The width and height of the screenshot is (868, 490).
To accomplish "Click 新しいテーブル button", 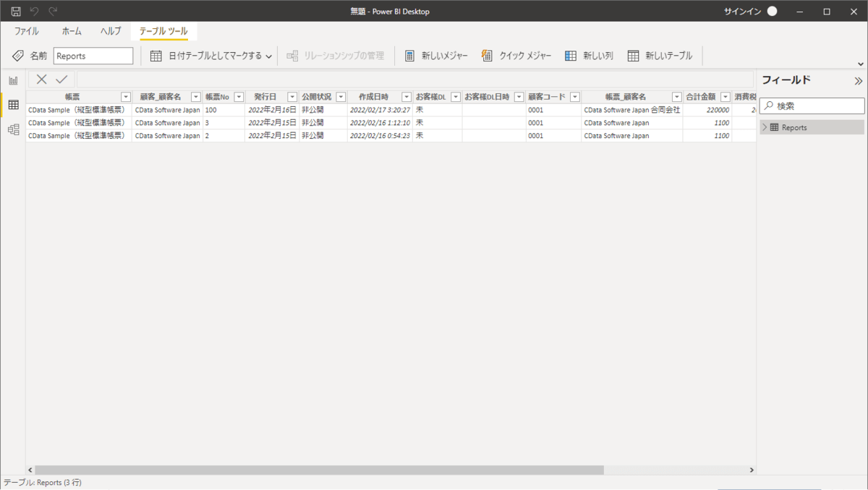I will tap(660, 56).
